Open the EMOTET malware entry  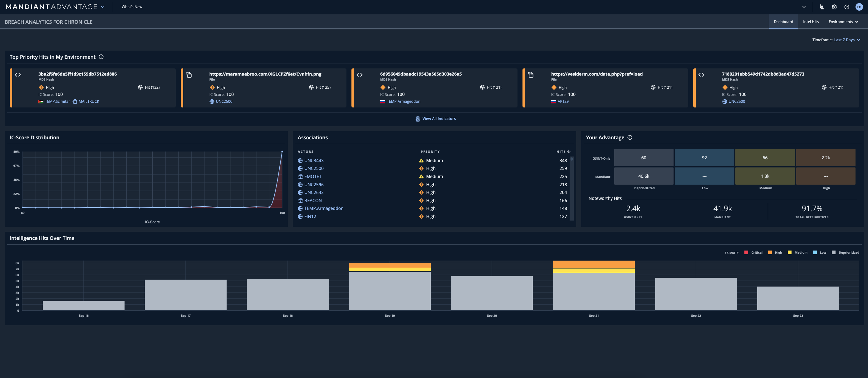(x=313, y=177)
